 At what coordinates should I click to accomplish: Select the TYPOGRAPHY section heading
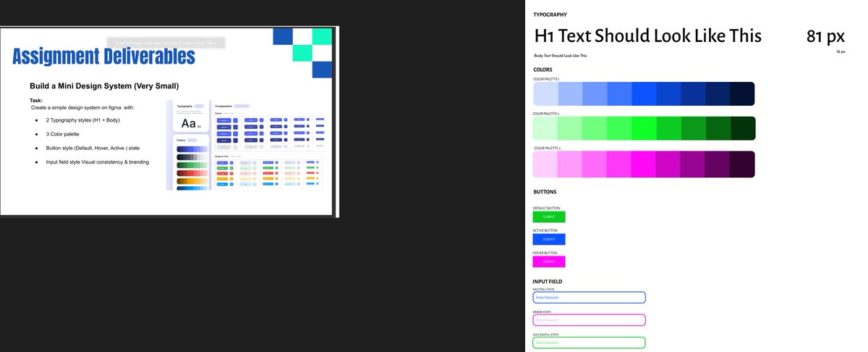coord(550,14)
